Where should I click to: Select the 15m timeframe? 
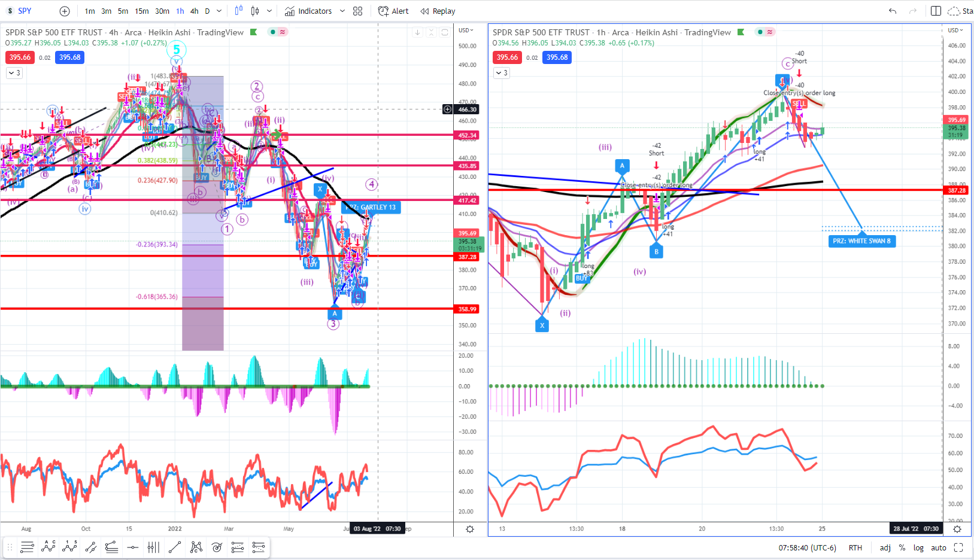142,11
